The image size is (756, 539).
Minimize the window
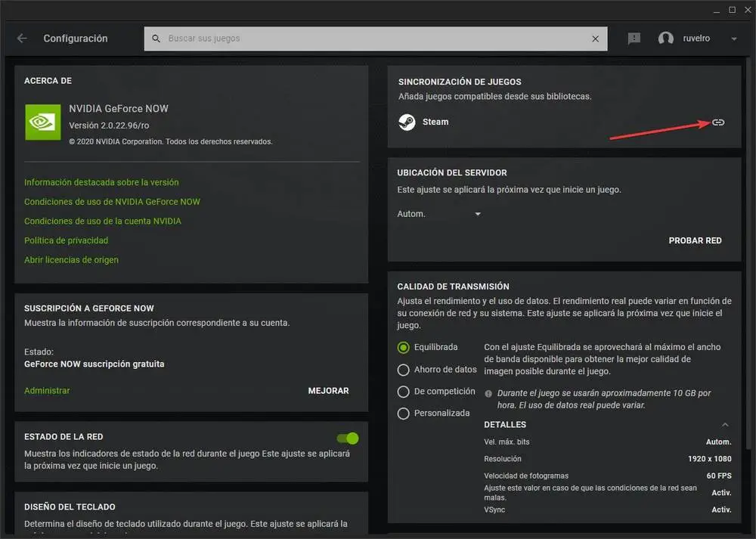[x=717, y=11]
